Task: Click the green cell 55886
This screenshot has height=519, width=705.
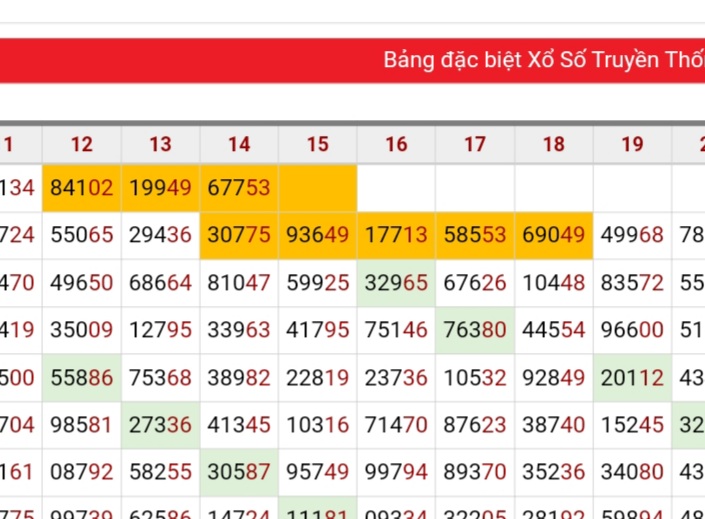Action: (x=82, y=378)
